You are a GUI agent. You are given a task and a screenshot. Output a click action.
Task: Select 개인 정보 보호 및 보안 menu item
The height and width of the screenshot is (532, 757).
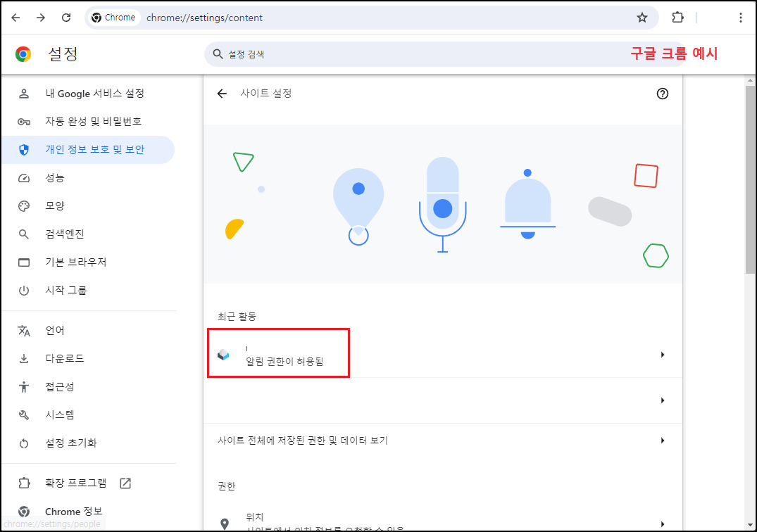point(88,149)
